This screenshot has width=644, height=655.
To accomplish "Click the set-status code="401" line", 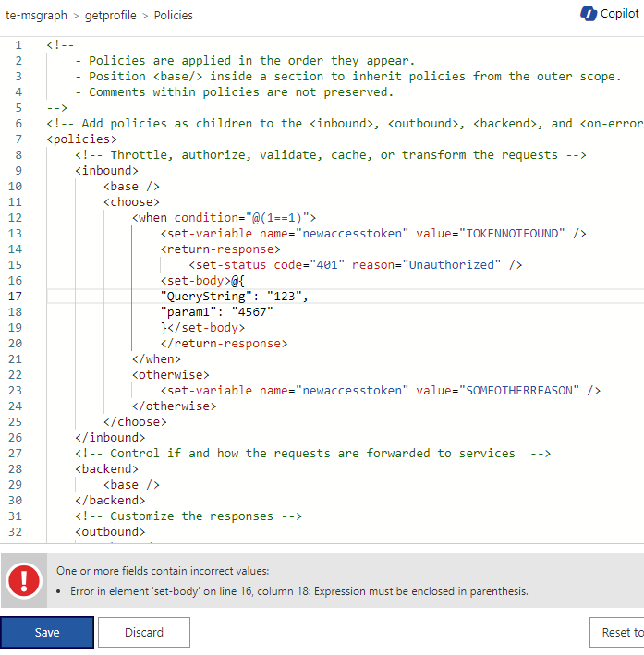I will [355, 265].
